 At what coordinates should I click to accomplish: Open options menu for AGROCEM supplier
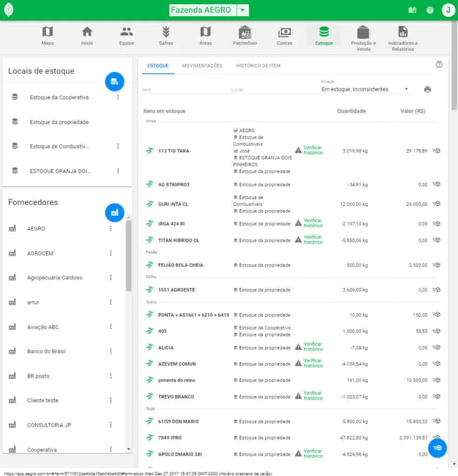click(x=111, y=253)
